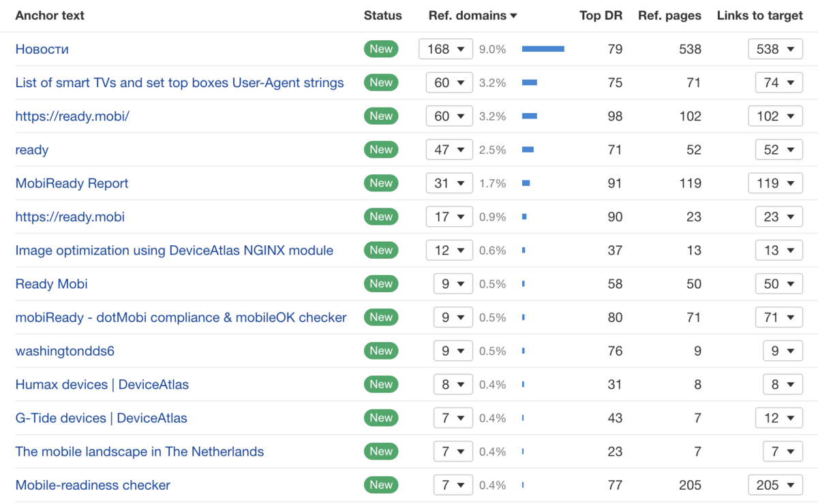Select the Mobile-readiness checker anchor link
This screenshot has width=818, height=504.
[x=93, y=485]
